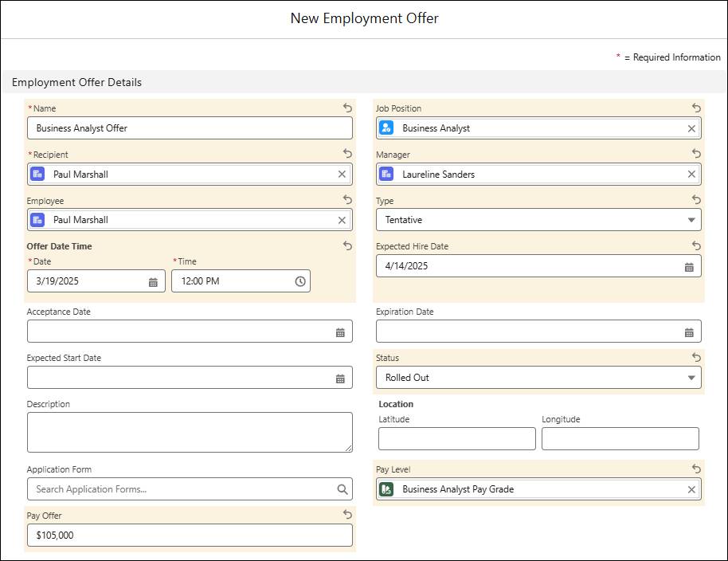Open the Expiration Date calendar picker
This screenshot has width=728, height=561.
coord(689,331)
